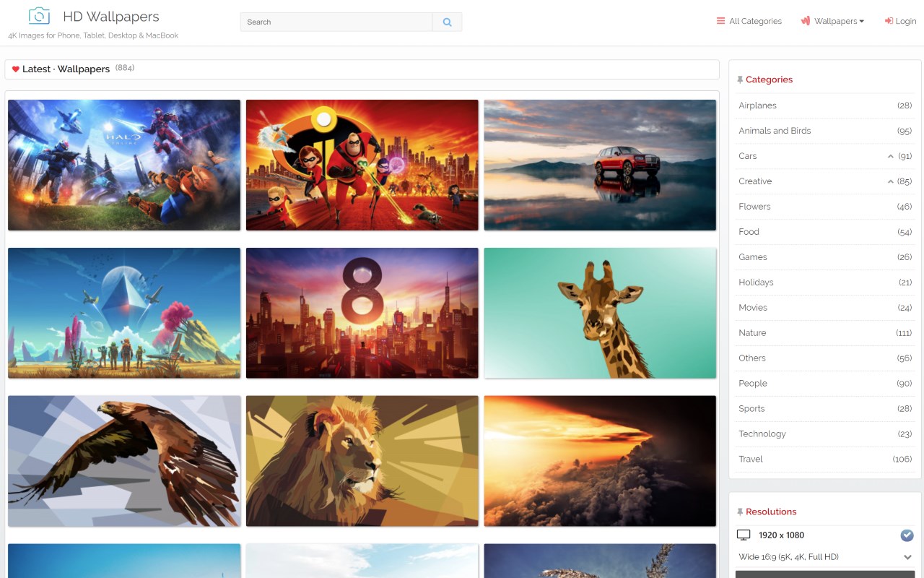
Task: Click the camera logo icon
Action: point(39,15)
